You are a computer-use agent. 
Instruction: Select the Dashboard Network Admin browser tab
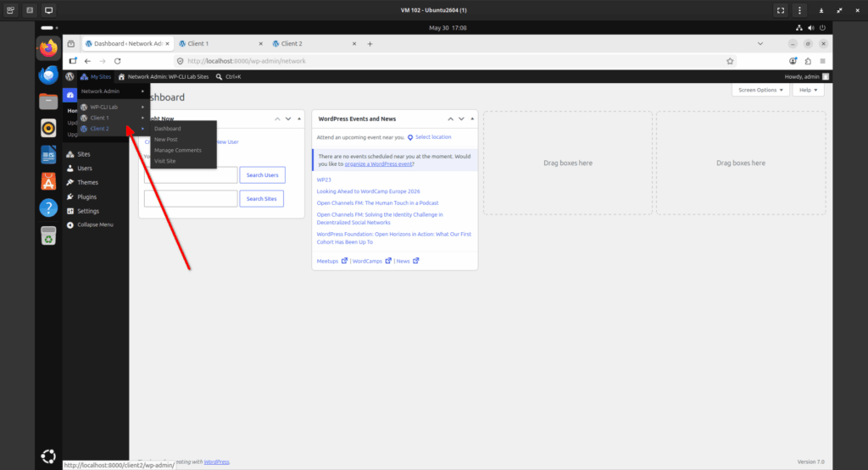[128, 44]
